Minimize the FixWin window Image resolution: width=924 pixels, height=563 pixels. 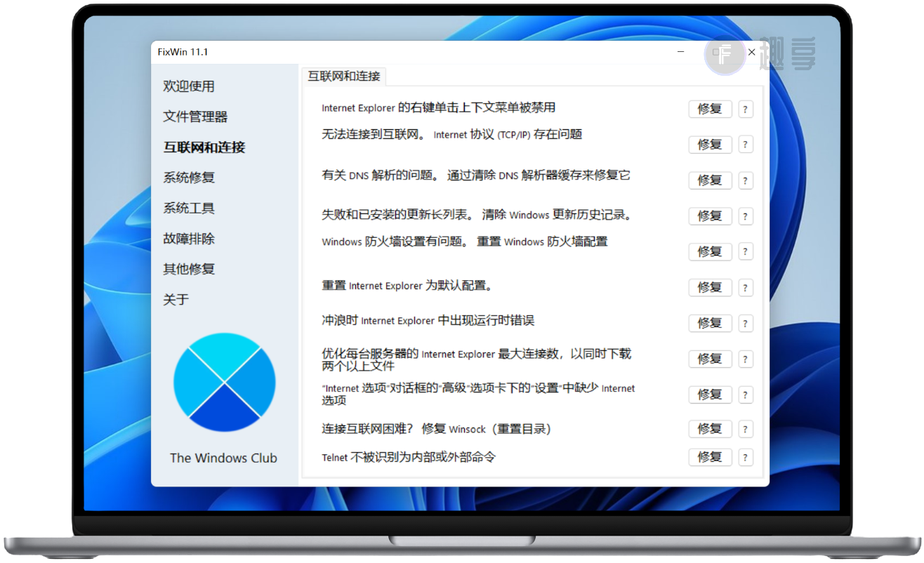(681, 52)
